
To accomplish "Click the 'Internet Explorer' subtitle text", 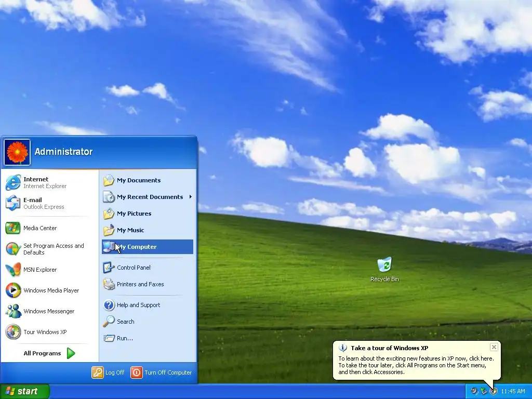I will [x=45, y=186].
